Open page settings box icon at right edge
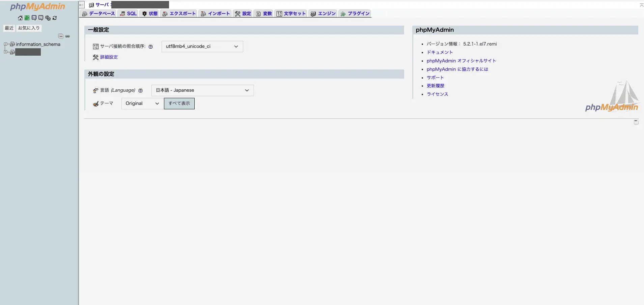Viewport: 644px width, 305px height. [636, 122]
